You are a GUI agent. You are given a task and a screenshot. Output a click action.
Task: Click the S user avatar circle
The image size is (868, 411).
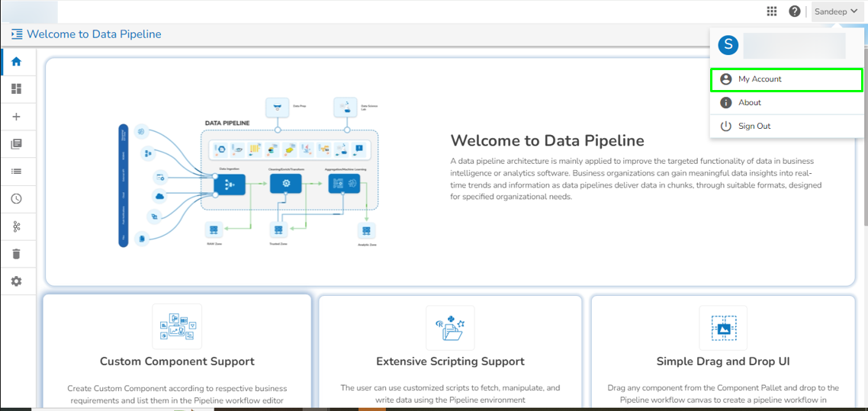[x=728, y=45]
